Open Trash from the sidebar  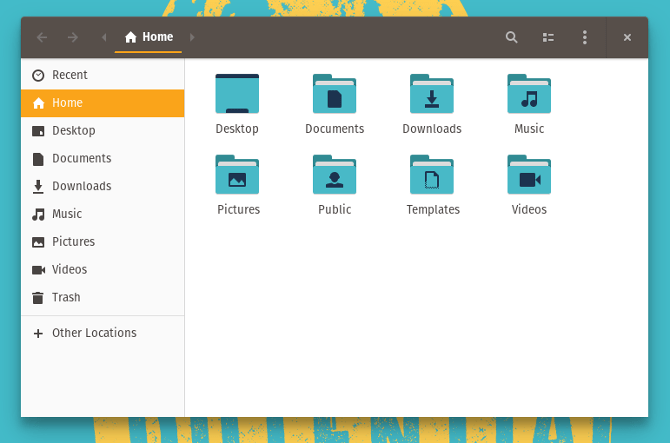pos(103,297)
